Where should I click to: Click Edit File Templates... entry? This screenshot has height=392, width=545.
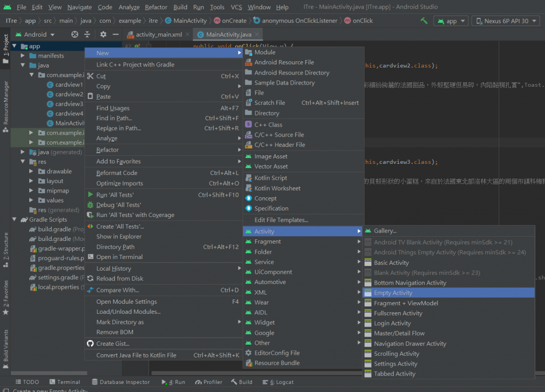pyautogui.click(x=303, y=220)
